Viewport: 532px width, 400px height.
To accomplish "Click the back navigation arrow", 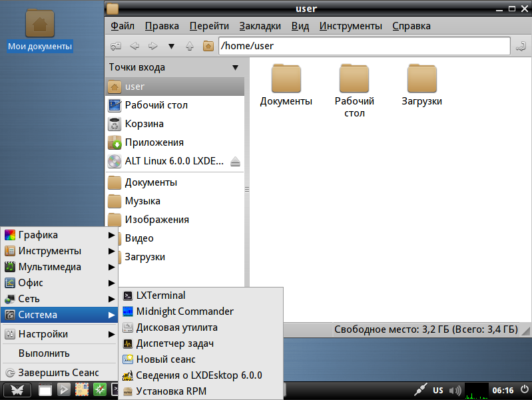I will pos(134,46).
